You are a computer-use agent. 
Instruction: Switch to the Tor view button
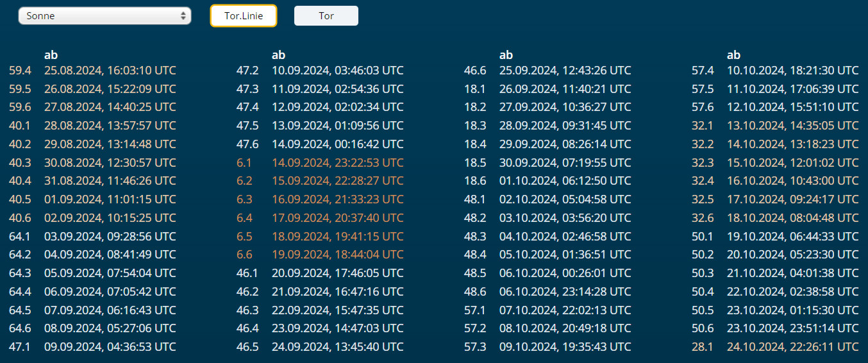pos(326,16)
